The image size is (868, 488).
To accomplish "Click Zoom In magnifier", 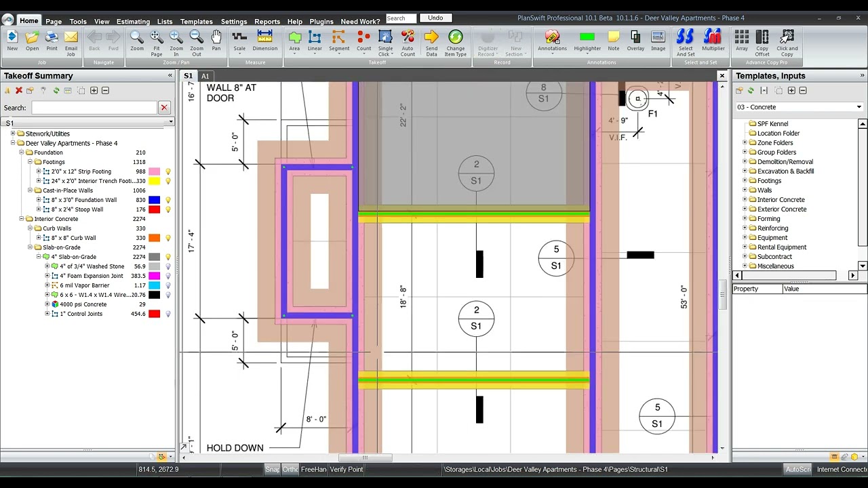I will click(x=176, y=43).
